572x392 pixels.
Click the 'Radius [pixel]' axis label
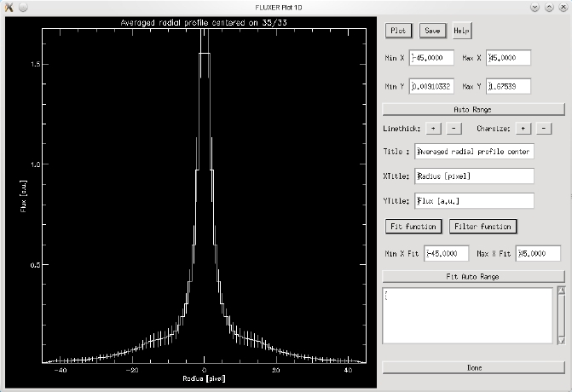point(204,378)
